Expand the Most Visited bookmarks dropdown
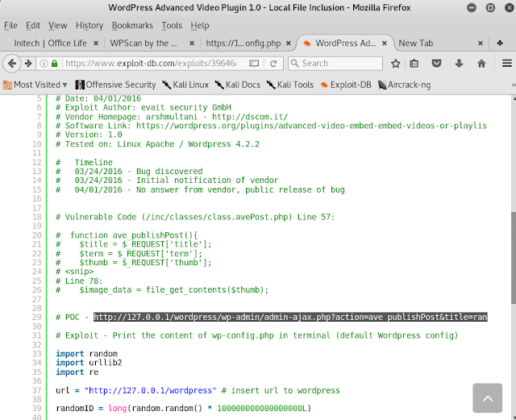The width and height of the screenshot is (516, 420). 35,85
